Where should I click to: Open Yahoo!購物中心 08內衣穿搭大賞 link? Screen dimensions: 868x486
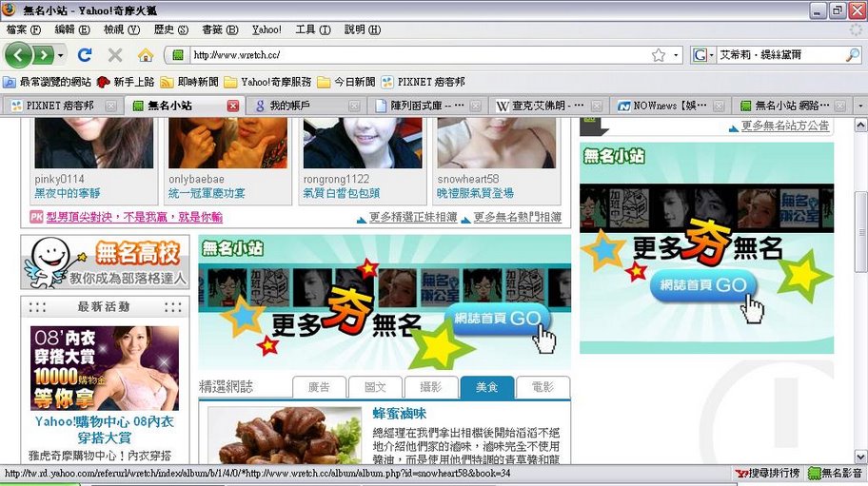tap(105, 430)
